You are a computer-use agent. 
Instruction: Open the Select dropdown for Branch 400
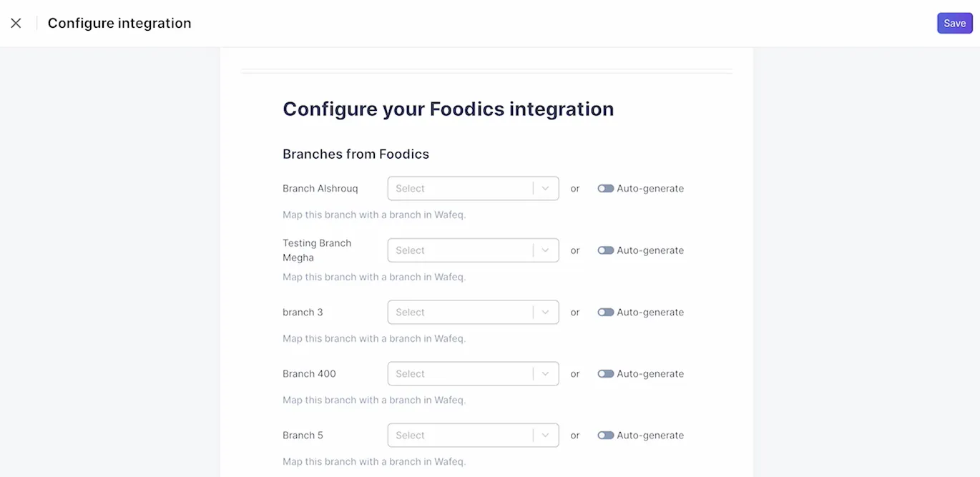click(x=461, y=373)
